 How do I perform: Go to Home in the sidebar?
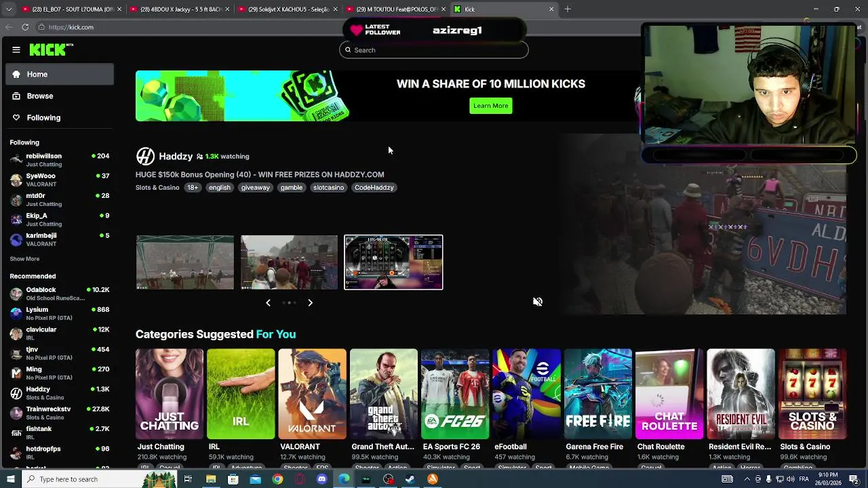60,74
